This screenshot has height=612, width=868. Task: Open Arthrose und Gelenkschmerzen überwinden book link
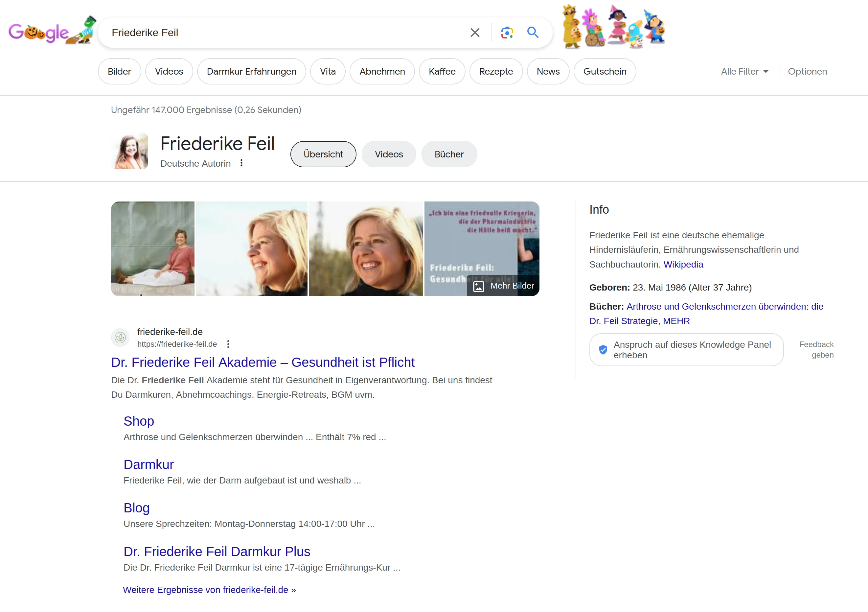(x=706, y=314)
